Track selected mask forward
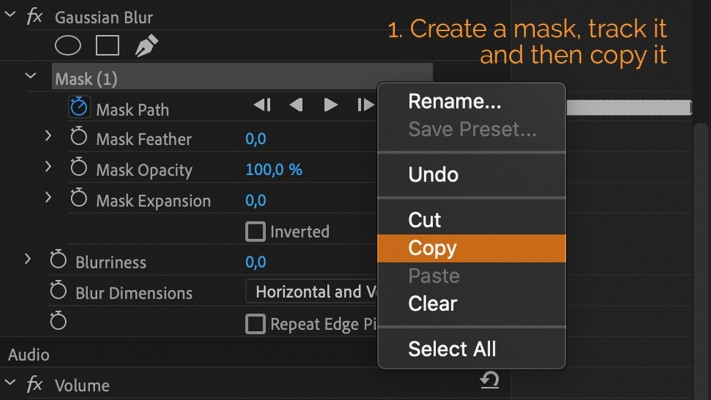The width and height of the screenshot is (711, 400). pyautogui.click(x=330, y=105)
